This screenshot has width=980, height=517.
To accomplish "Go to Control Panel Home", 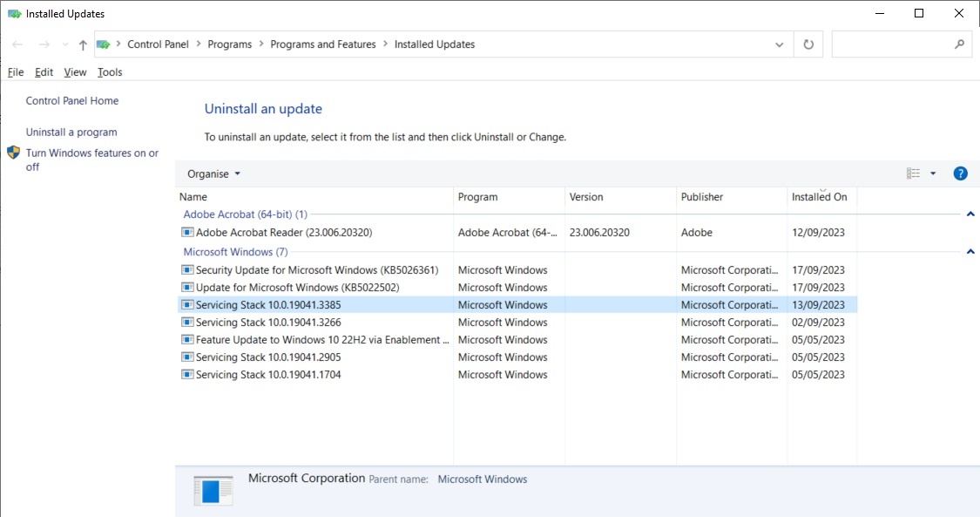I will 72,101.
